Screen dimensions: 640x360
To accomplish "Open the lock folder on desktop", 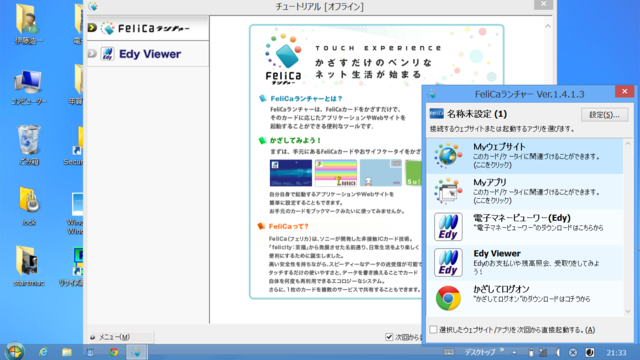I will pos(29,206).
